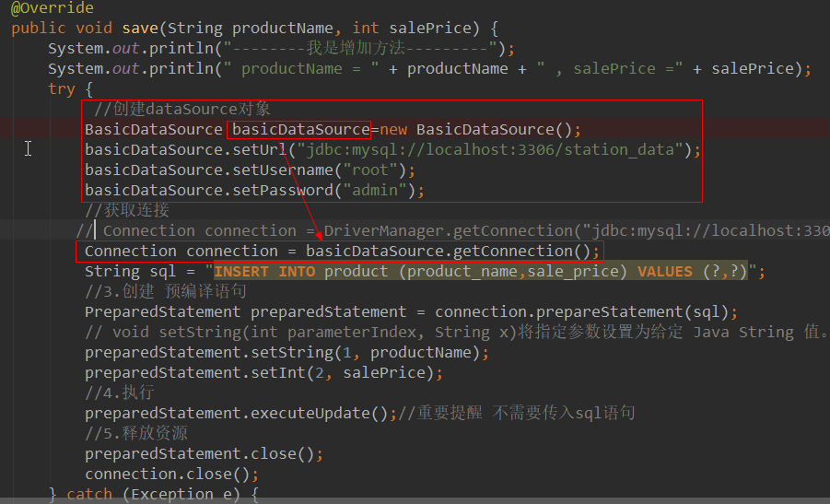
Task: Click the println line containing 我是增加方法
Action: point(281,48)
